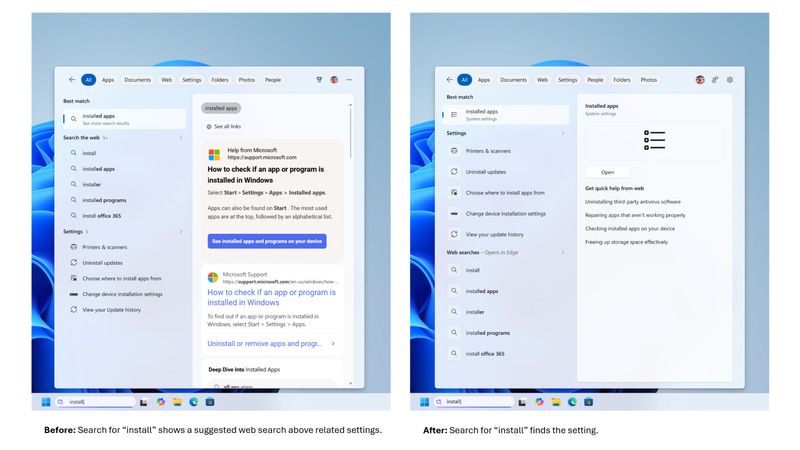
Task: Click the gear icon in After search header
Action: [x=730, y=80]
